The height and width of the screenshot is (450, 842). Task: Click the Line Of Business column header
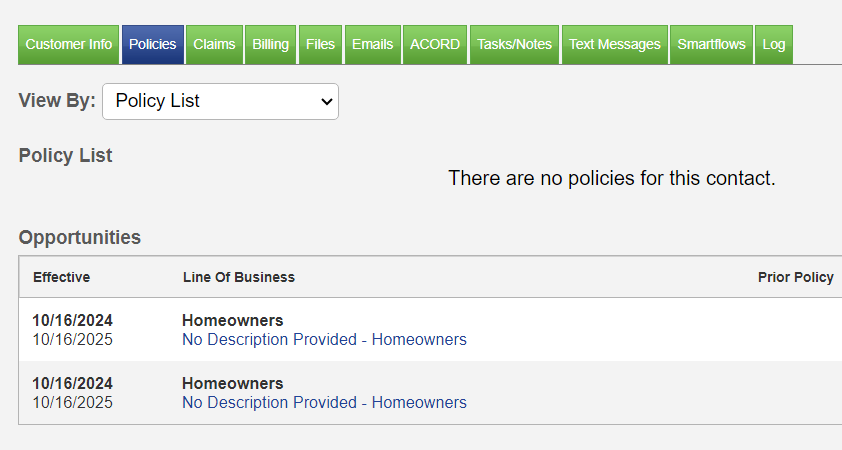(x=238, y=277)
